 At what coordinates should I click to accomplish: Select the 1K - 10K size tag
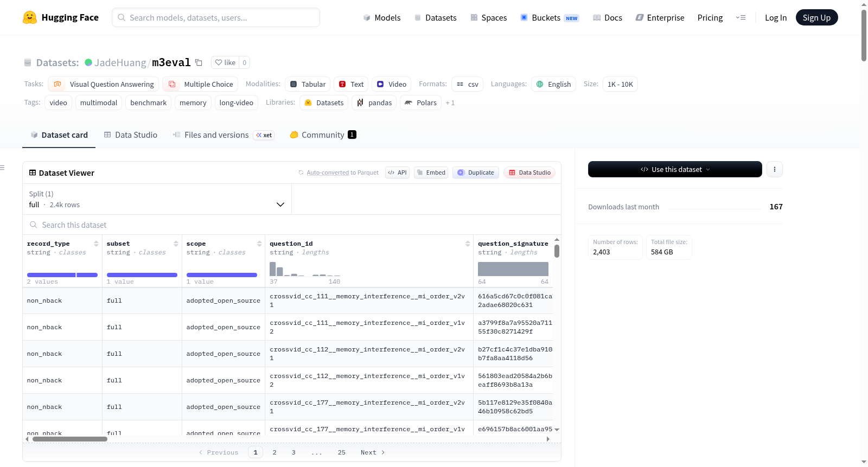point(620,84)
